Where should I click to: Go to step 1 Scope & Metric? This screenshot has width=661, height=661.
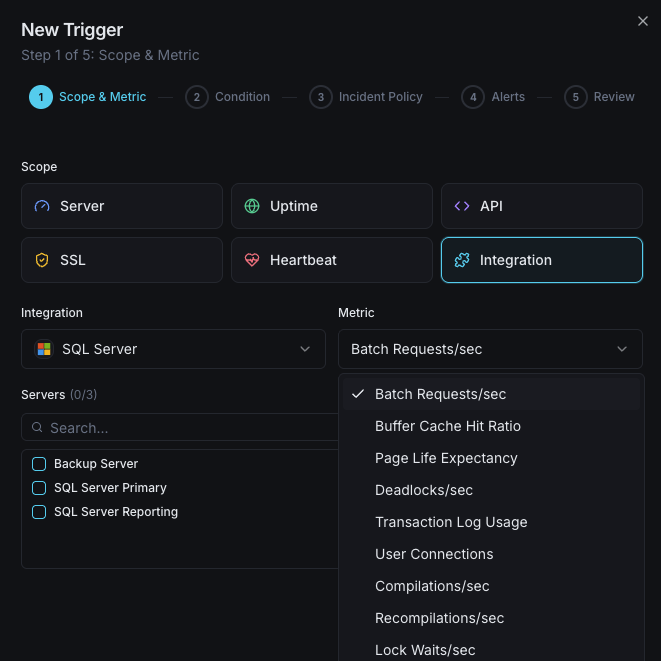pos(88,97)
